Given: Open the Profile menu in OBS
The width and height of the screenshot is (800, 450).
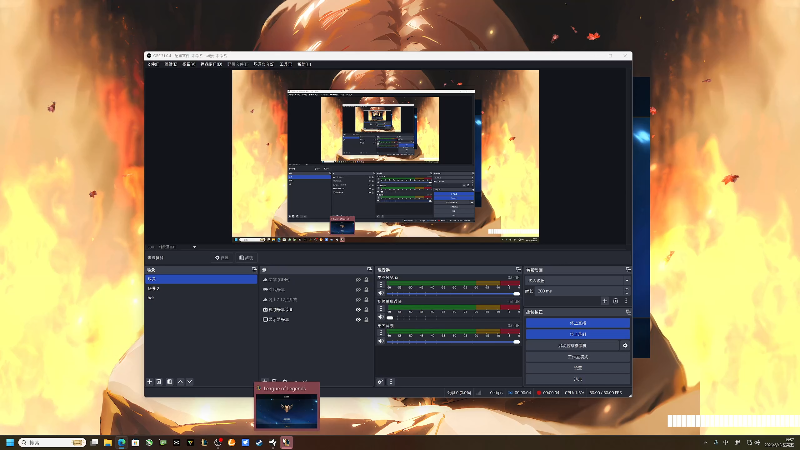Looking at the screenshot, I should pos(237,64).
